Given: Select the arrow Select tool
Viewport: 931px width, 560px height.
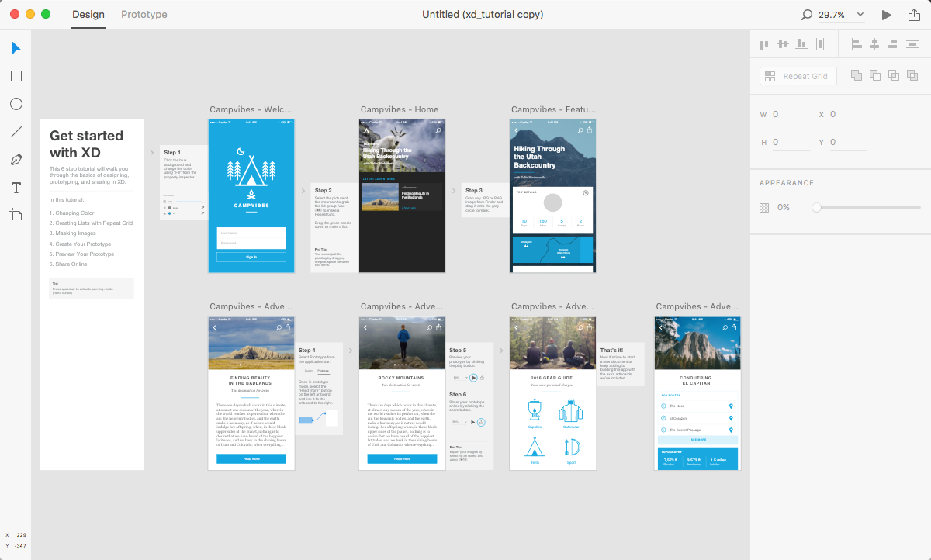Looking at the screenshot, I should tap(16, 48).
